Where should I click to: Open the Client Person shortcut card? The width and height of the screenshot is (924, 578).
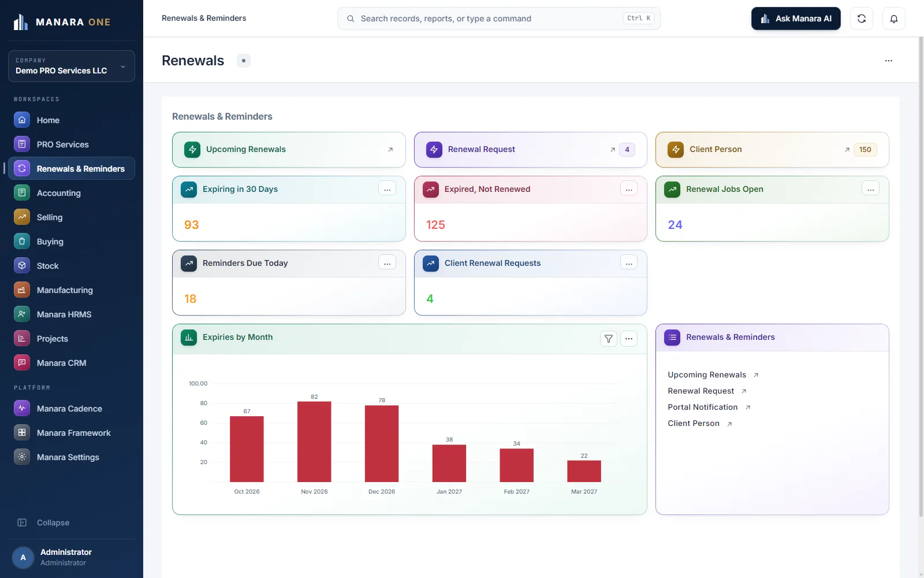coord(772,150)
